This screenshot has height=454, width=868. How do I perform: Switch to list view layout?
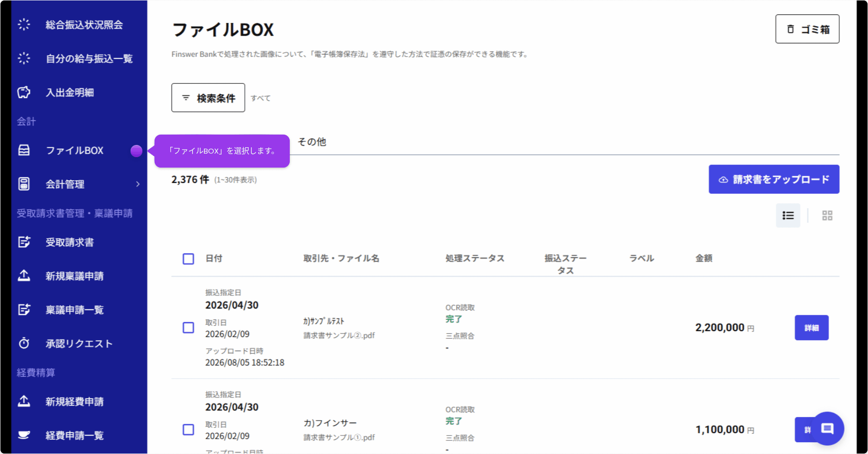pyautogui.click(x=788, y=215)
